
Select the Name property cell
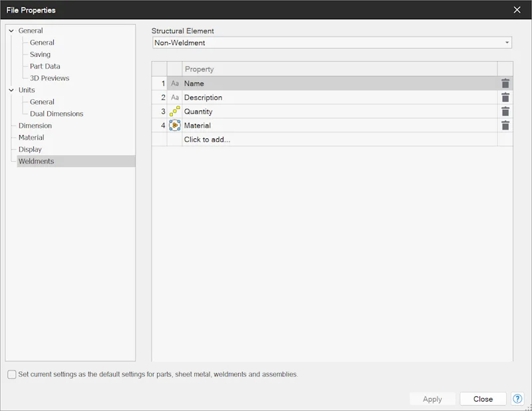[340, 84]
